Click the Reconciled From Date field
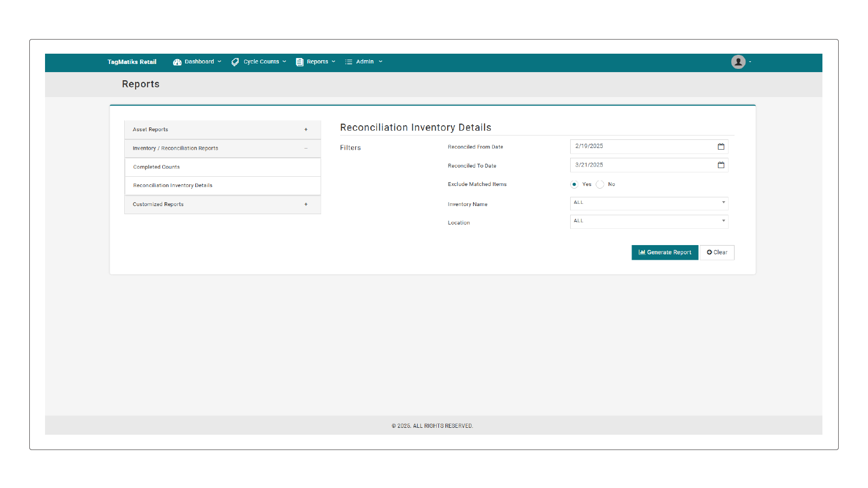Screen dimensions: 868x488 pos(649,146)
